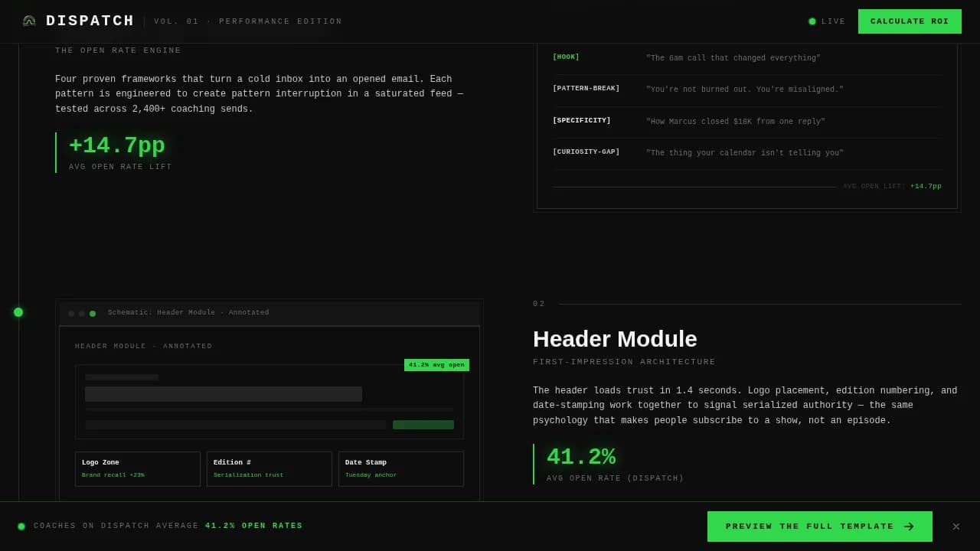Click the DISPATCH brand name

(90, 21)
